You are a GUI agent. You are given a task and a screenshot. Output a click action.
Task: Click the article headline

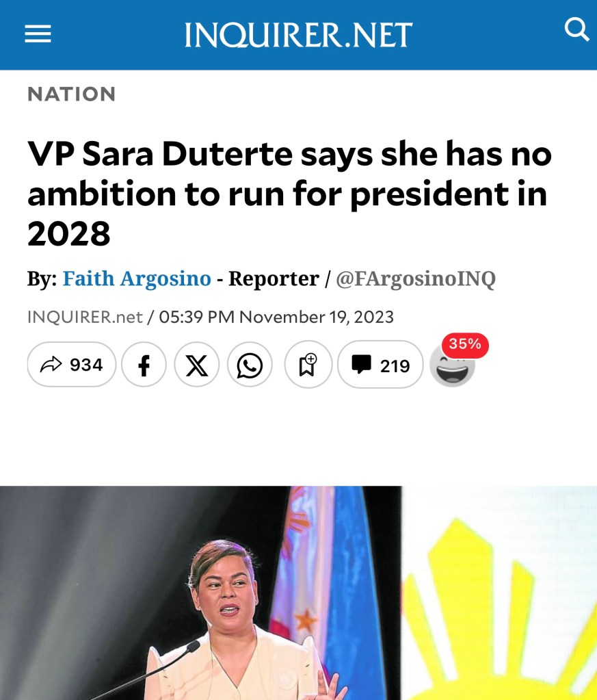pos(290,193)
